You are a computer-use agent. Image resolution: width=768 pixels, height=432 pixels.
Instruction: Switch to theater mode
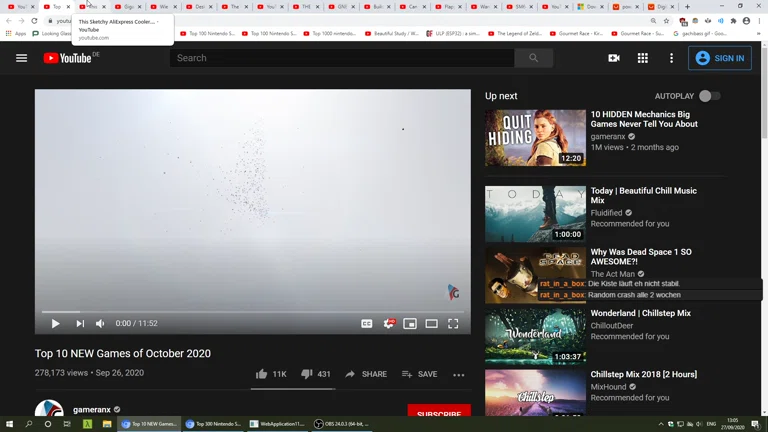(x=432, y=323)
